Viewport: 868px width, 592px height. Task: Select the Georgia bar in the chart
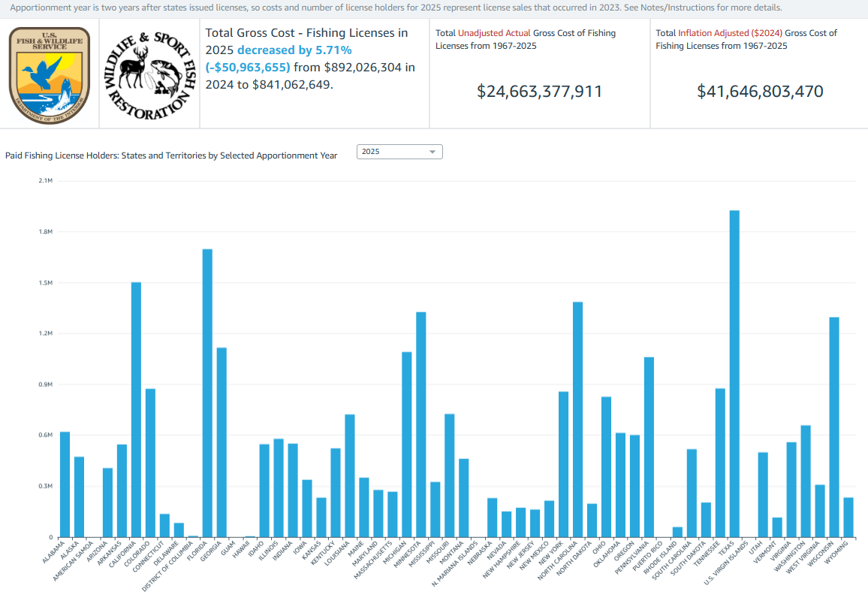point(222,442)
